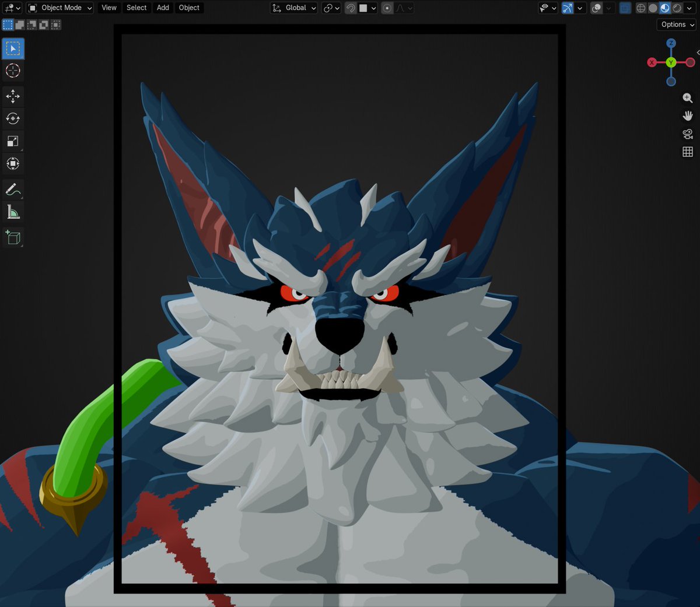This screenshot has height=607, width=700.
Task: Open the Object menu
Action: point(189,8)
